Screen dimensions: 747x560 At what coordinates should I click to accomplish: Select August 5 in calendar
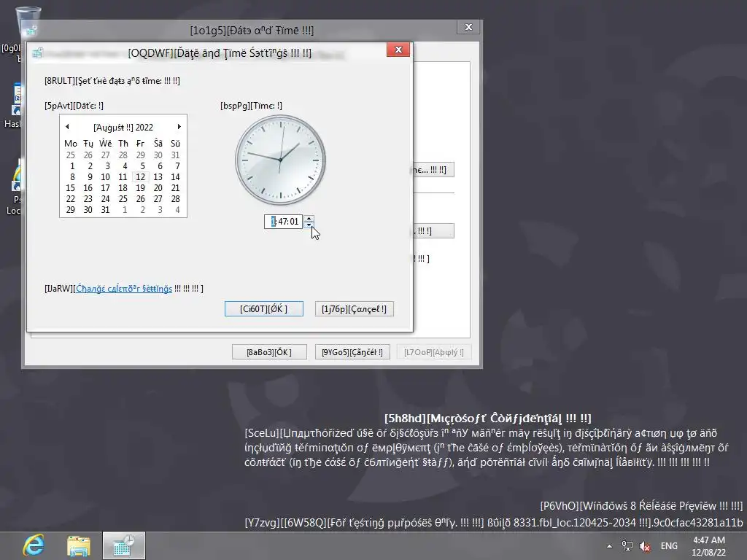[142, 166]
